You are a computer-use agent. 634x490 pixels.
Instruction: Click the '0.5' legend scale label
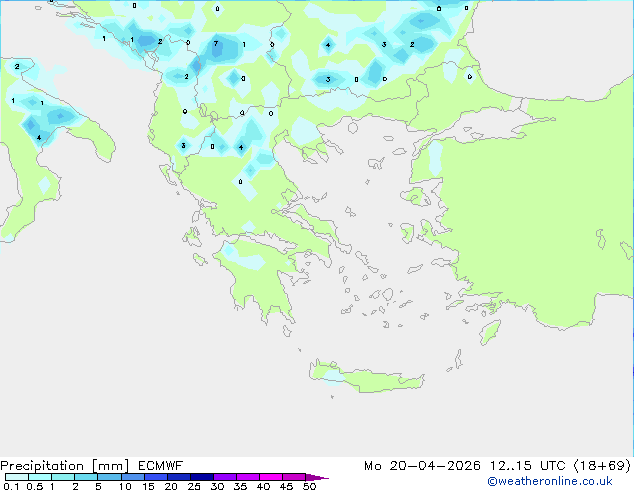35,486
